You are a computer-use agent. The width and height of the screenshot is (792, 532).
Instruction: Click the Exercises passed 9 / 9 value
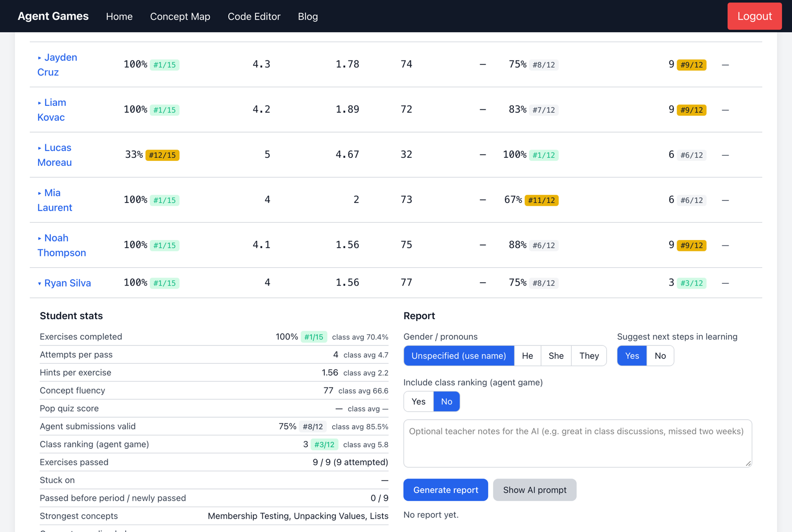coord(350,462)
